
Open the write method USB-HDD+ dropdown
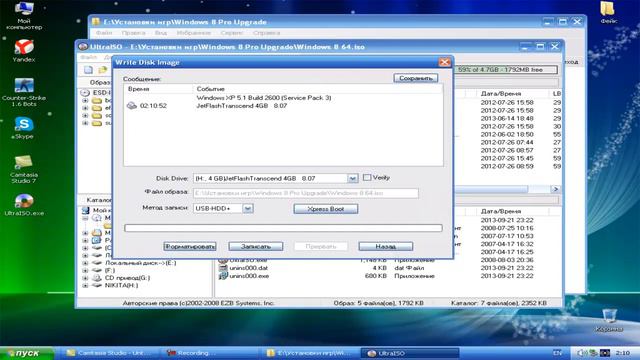[x=247, y=208]
